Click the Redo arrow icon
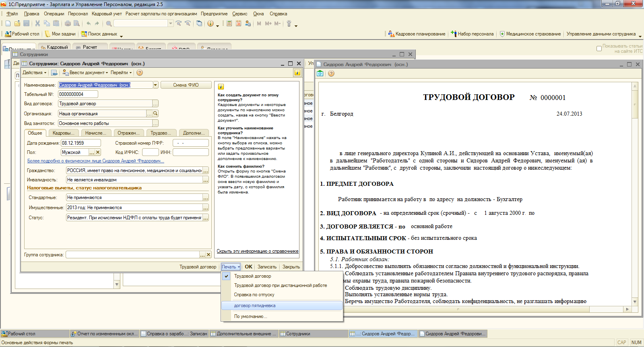The image size is (644, 347). click(97, 23)
